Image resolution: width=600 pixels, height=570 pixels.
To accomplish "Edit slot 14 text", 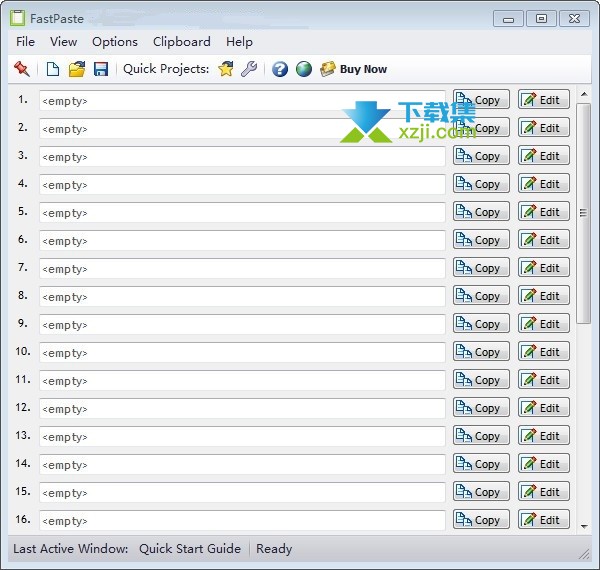I will click(544, 463).
